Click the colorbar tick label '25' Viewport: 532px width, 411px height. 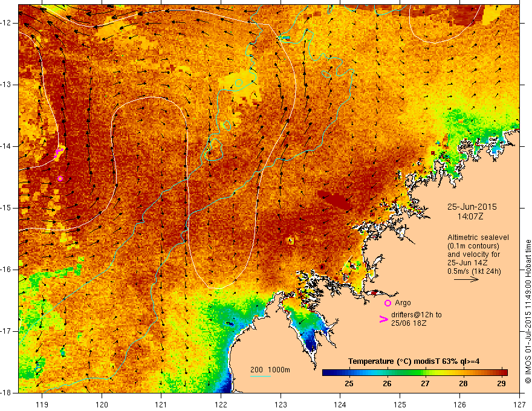coord(349,384)
